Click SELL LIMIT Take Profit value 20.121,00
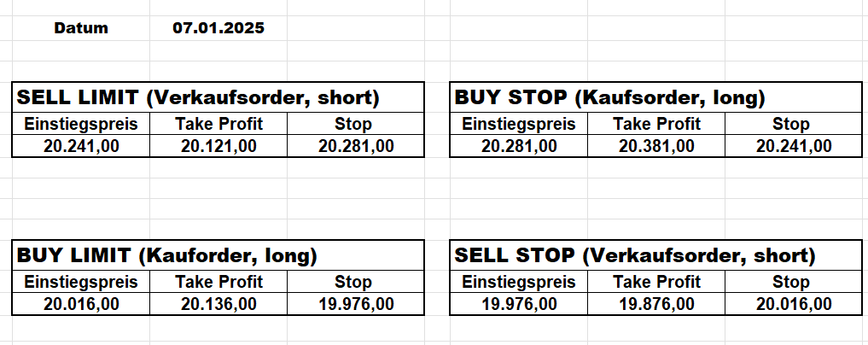Viewport: 868px width, 345px height. pyautogui.click(x=218, y=146)
